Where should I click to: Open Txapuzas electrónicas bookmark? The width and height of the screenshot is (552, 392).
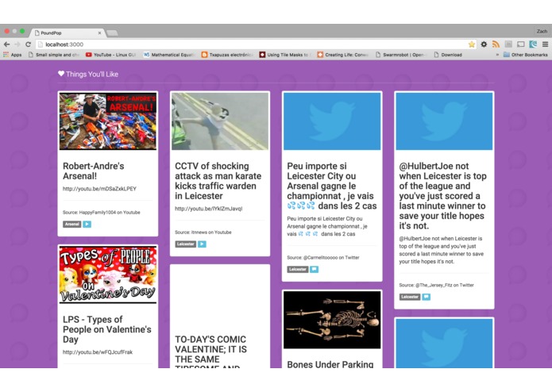227,55
